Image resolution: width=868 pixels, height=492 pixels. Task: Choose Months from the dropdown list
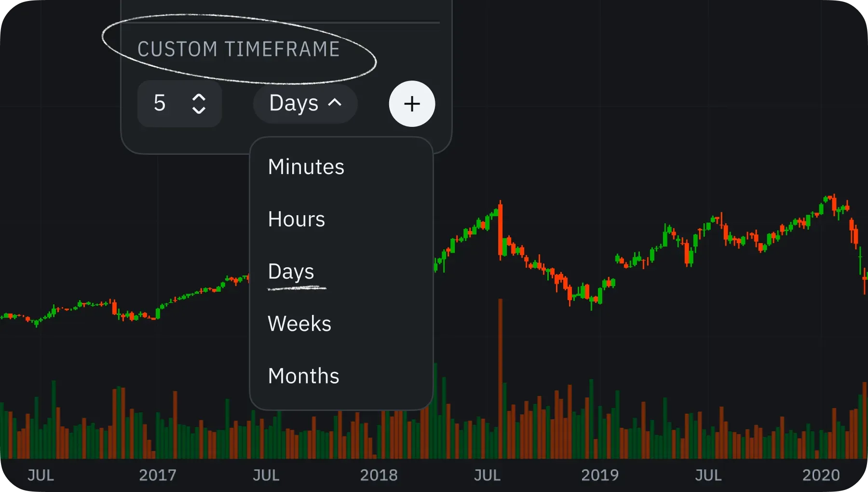[x=304, y=376]
